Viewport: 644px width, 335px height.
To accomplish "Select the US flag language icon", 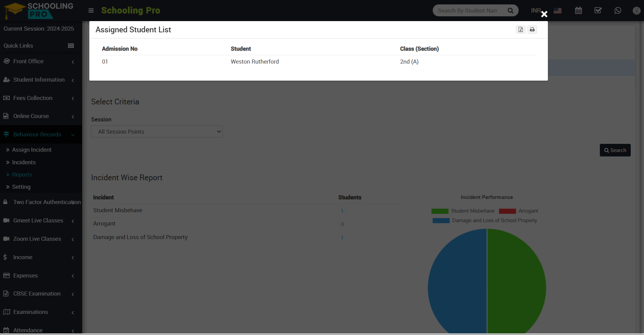I will 557,11.
